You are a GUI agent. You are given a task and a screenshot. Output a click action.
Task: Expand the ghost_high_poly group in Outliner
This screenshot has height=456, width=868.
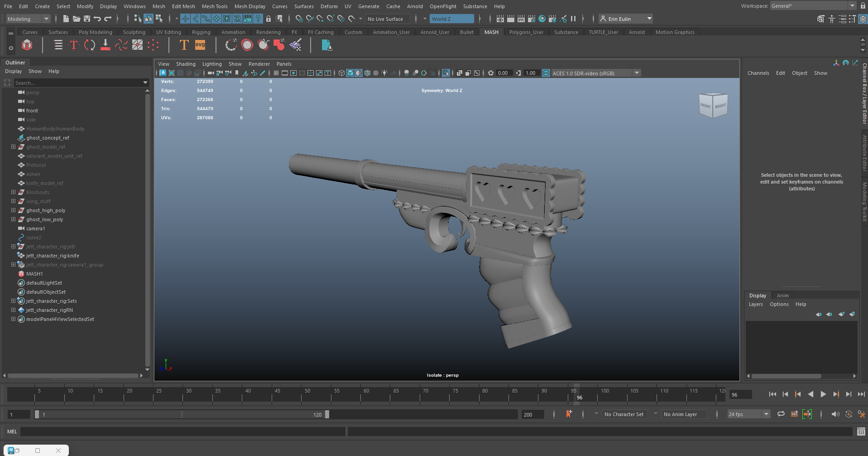pos(13,210)
